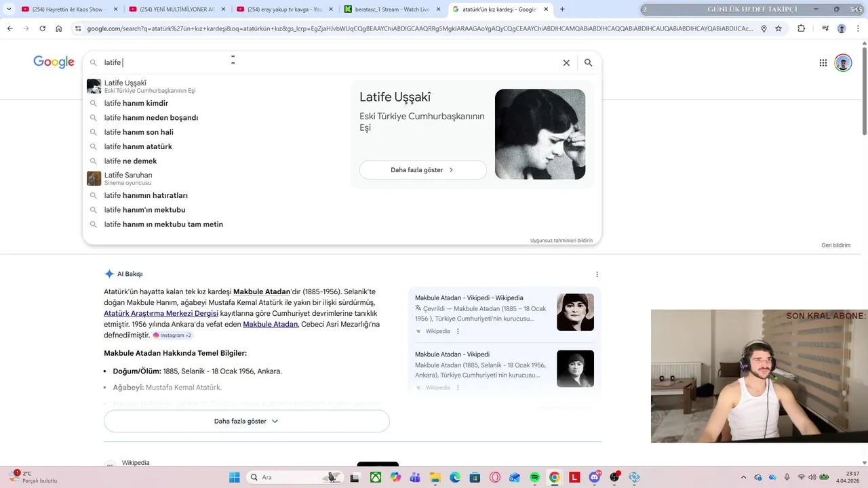The height and width of the screenshot is (488, 868).
Task: Open Microsoft Edge from taskbar
Action: point(455,477)
